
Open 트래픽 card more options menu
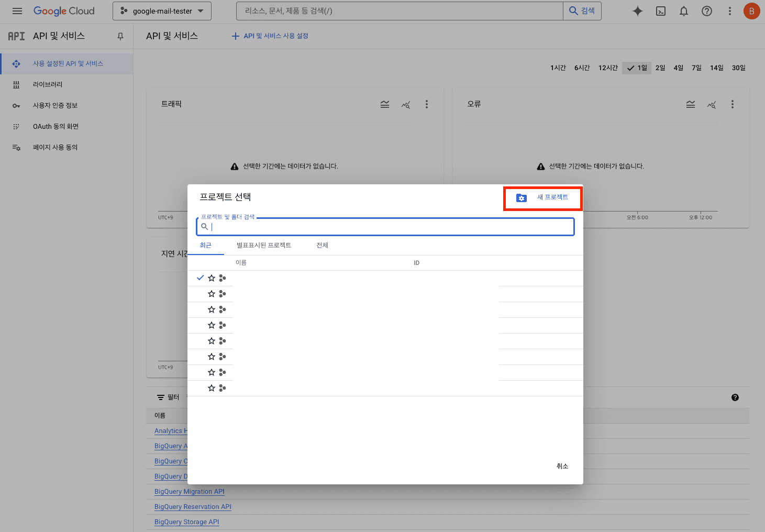427,104
